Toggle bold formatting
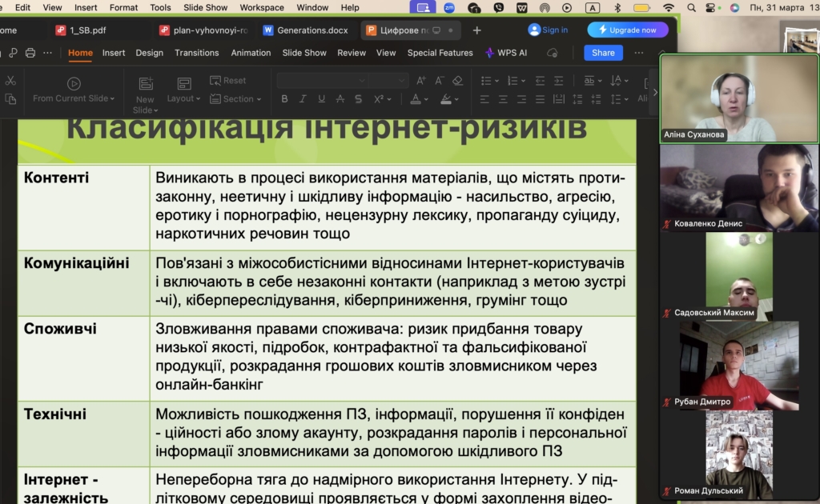 pos(284,99)
